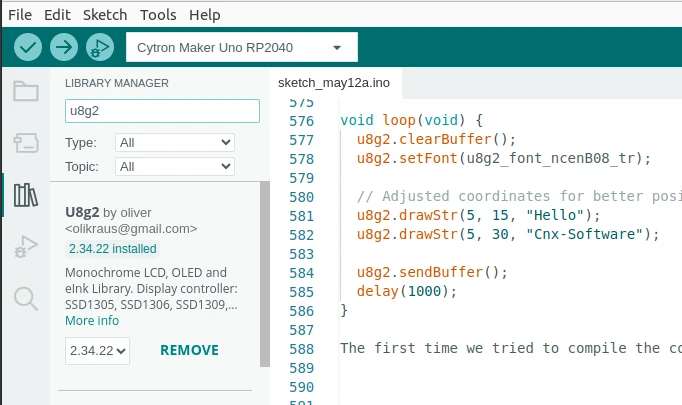Expand the Type filter dropdown

tap(175, 143)
